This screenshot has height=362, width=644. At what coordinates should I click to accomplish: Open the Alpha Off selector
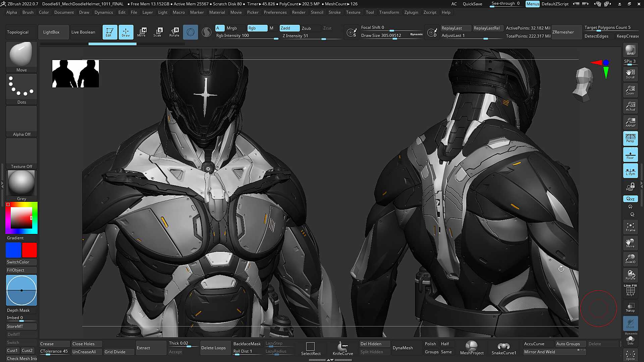21,121
